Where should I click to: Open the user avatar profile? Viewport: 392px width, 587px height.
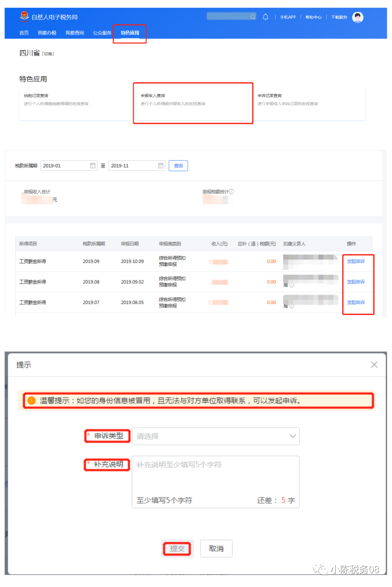(358, 17)
